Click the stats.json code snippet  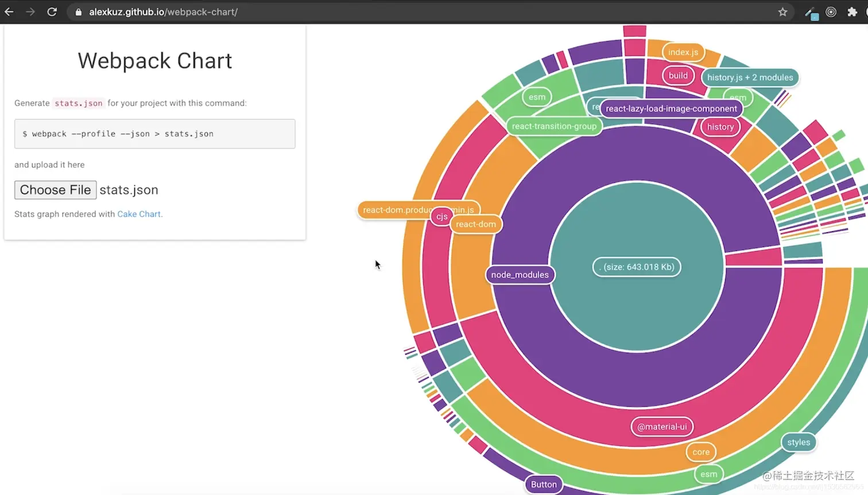click(79, 103)
